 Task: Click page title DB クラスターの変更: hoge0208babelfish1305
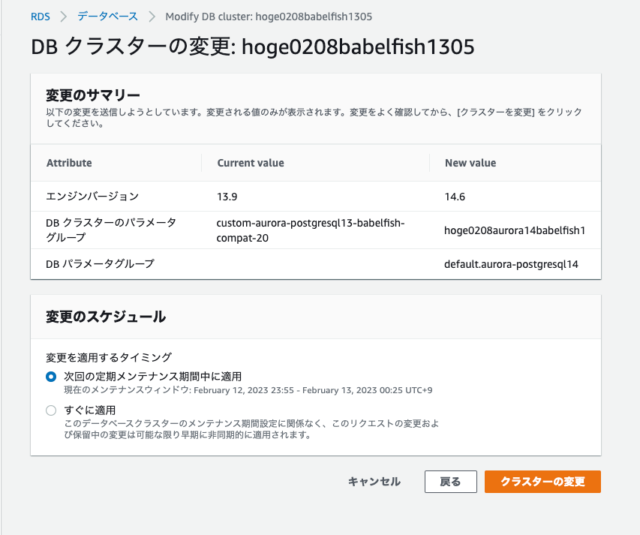253,46
